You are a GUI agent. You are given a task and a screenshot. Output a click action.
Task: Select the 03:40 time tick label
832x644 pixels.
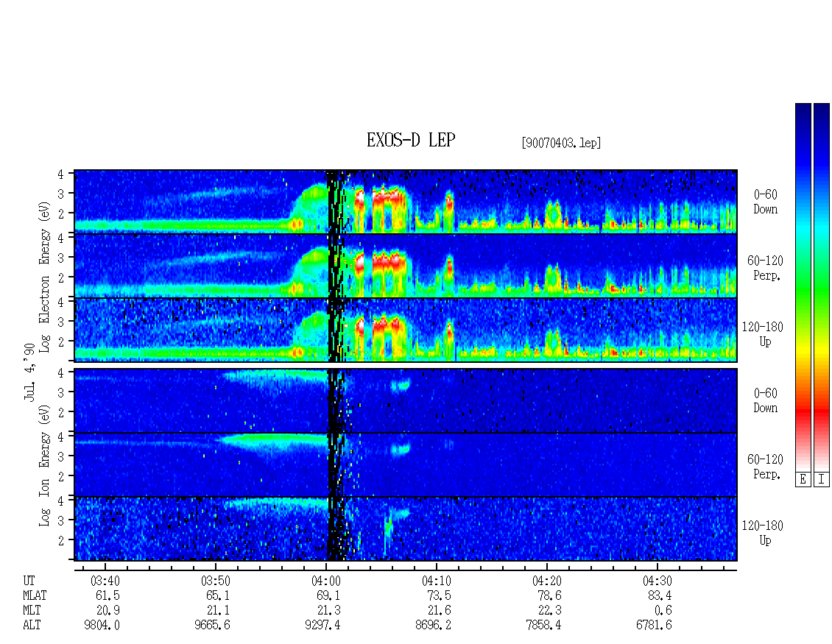tap(105, 581)
